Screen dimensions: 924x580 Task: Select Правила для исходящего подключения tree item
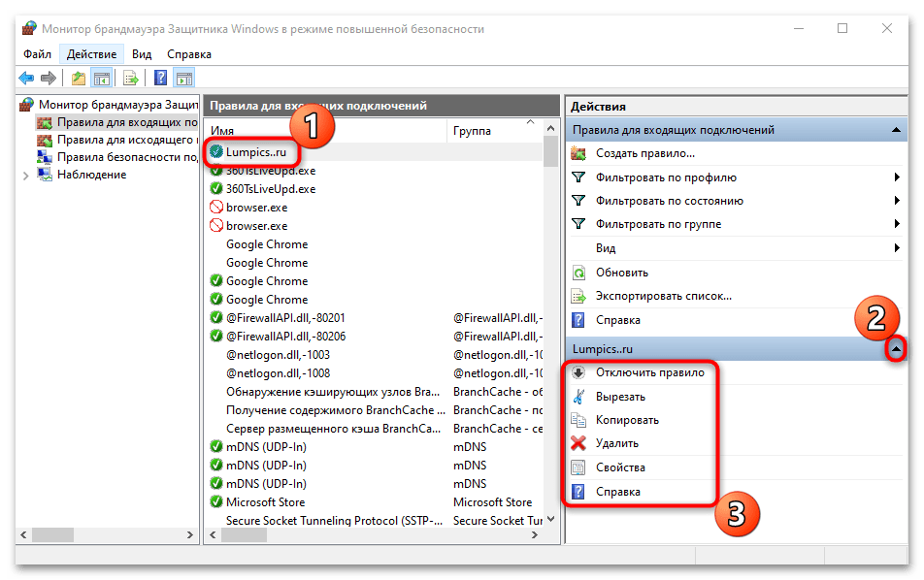[x=126, y=140]
